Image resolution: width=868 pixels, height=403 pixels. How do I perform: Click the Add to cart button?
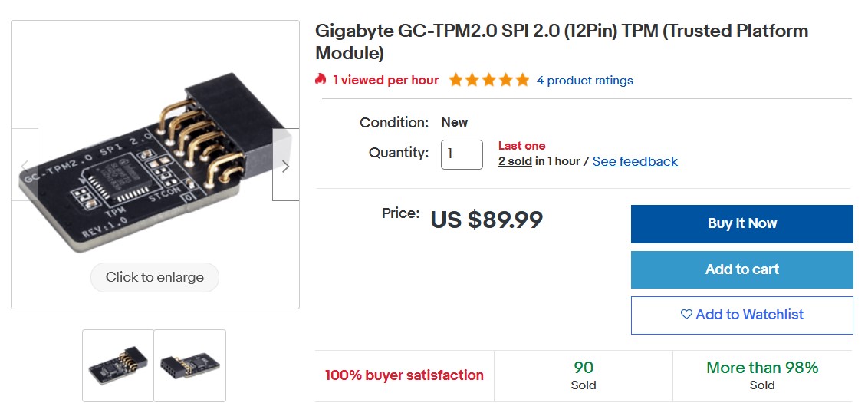[x=741, y=269]
